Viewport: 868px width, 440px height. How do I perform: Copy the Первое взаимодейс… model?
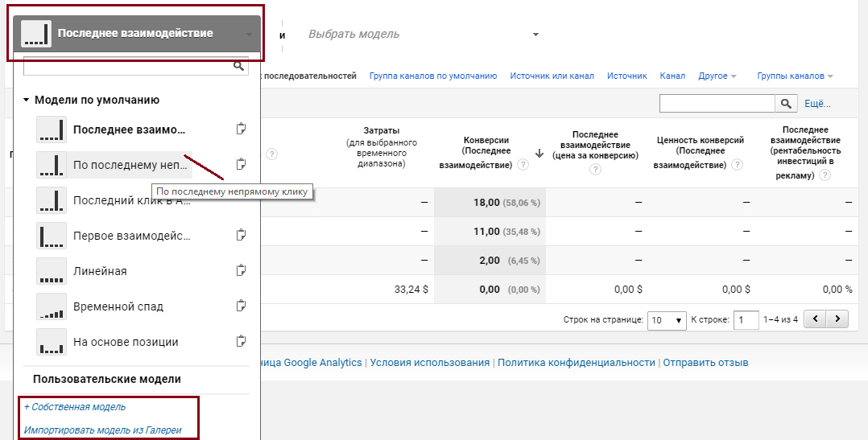click(241, 235)
